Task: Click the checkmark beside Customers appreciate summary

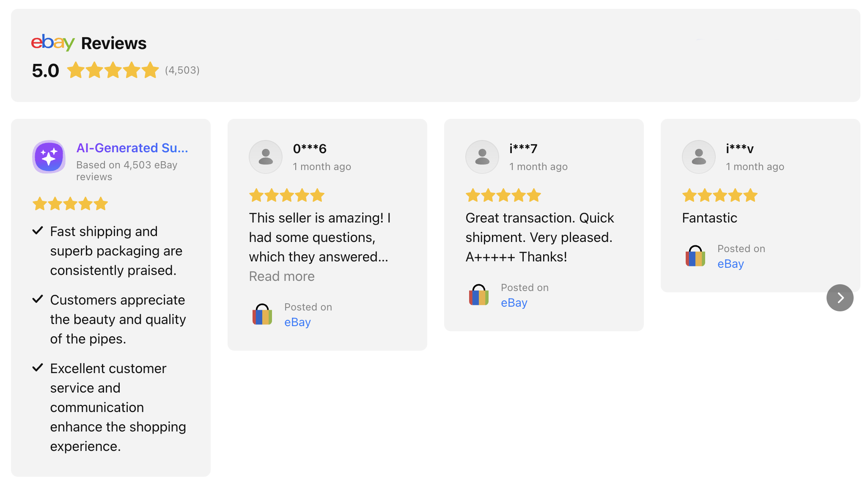Action: [38, 299]
